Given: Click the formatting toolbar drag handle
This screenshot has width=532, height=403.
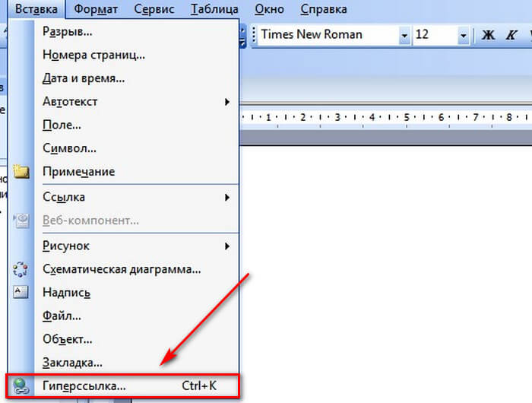Looking at the screenshot, I should (x=254, y=35).
